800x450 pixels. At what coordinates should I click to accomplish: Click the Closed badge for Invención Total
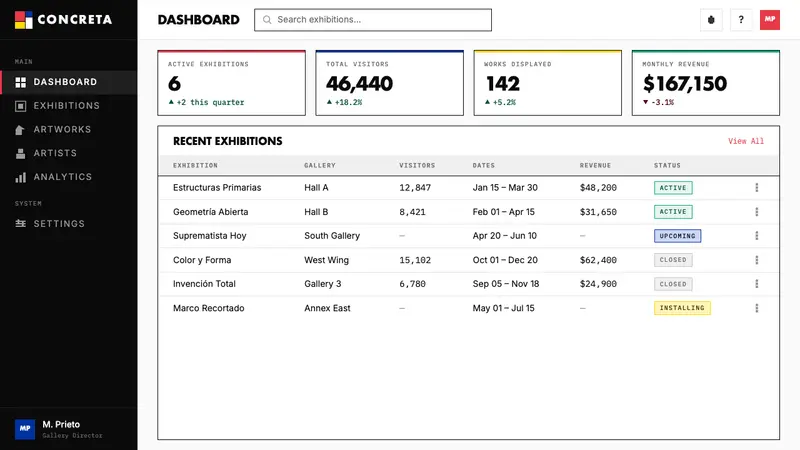pos(673,284)
